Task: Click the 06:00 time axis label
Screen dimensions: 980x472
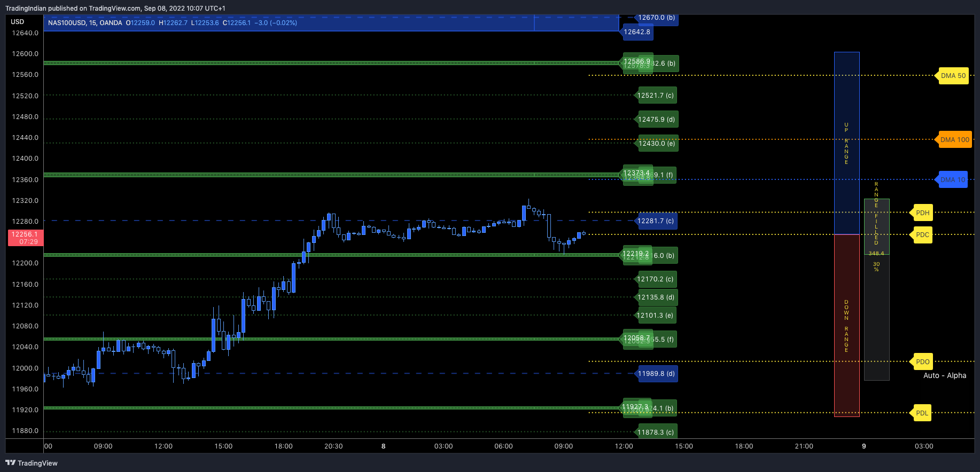Action: pos(503,446)
